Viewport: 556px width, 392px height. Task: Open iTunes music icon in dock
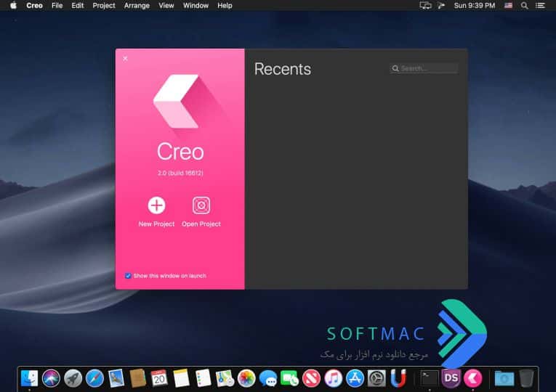click(334, 377)
